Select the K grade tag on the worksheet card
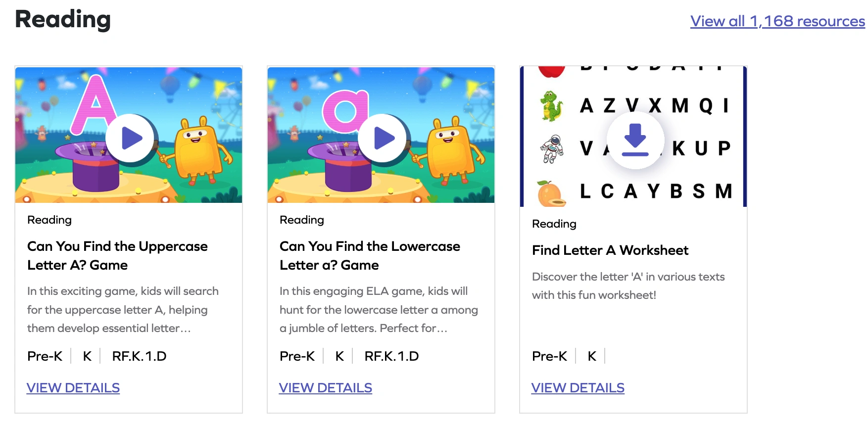Viewport: 868px width, 427px height. tap(591, 356)
